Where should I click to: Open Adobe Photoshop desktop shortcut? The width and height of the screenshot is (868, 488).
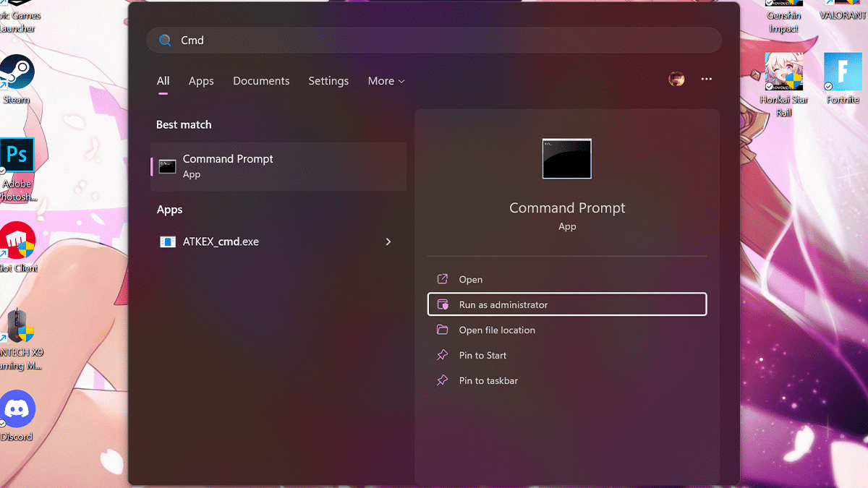coord(16,154)
